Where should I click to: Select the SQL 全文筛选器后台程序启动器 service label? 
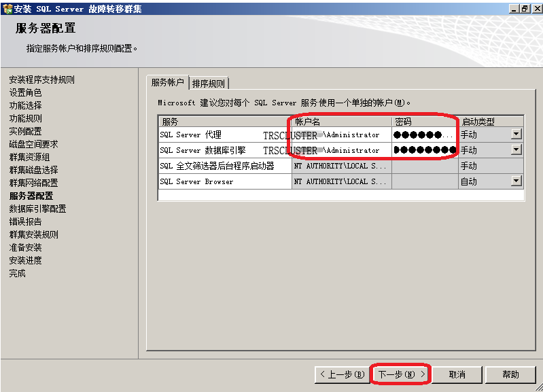click(217, 166)
